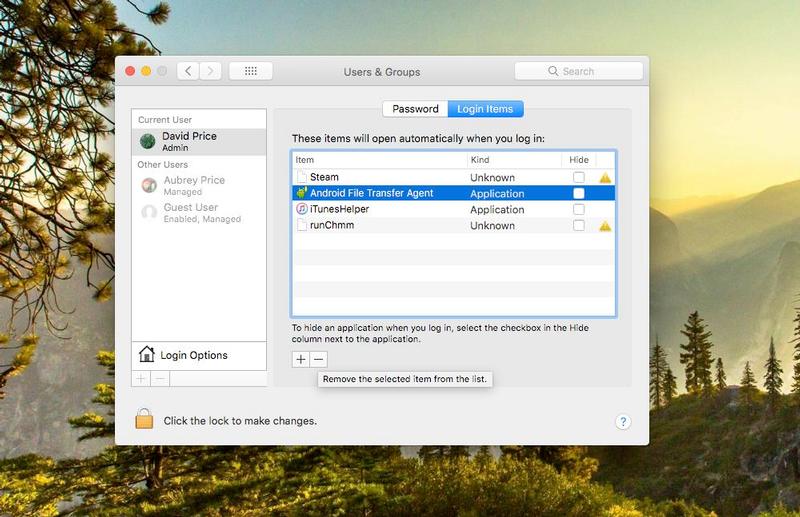
Task: Select the runChmm login item
Action: (x=454, y=225)
